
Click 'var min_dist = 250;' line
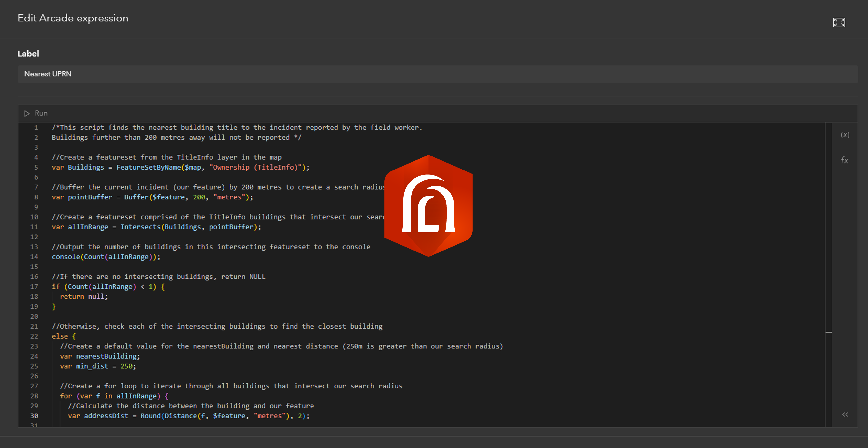pyautogui.click(x=98, y=366)
